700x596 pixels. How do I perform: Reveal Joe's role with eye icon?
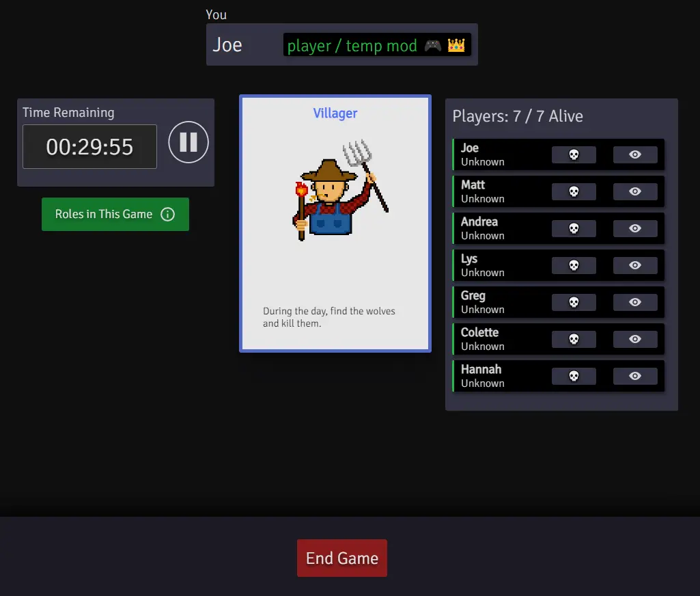click(x=635, y=155)
